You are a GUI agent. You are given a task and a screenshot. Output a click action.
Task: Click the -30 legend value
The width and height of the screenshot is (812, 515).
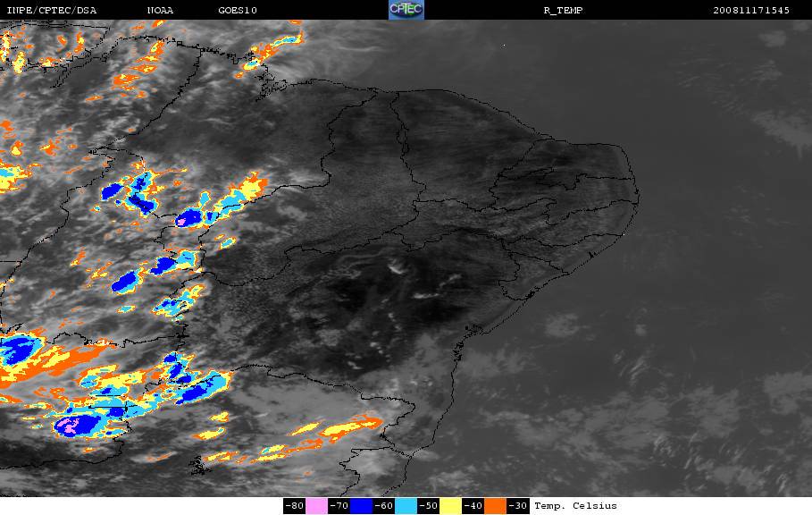518,506
